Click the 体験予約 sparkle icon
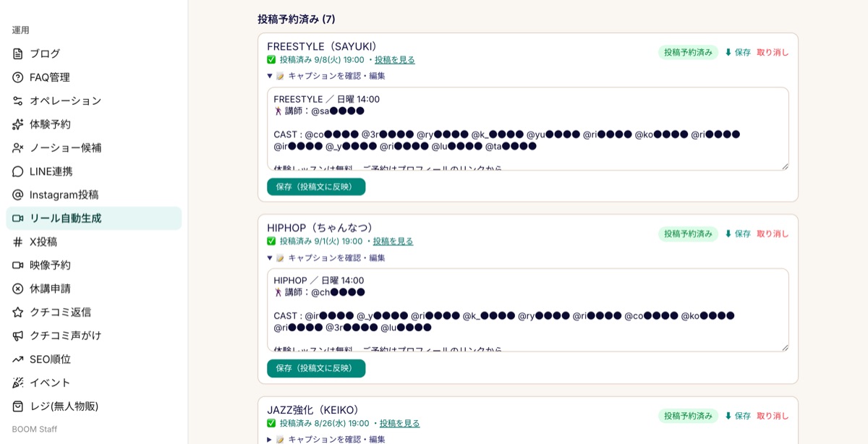 tap(18, 124)
